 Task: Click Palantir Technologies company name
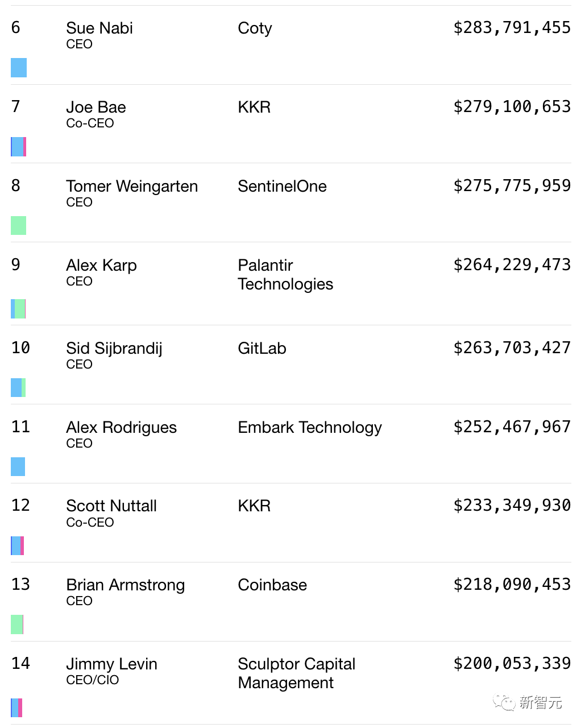[x=285, y=274]
